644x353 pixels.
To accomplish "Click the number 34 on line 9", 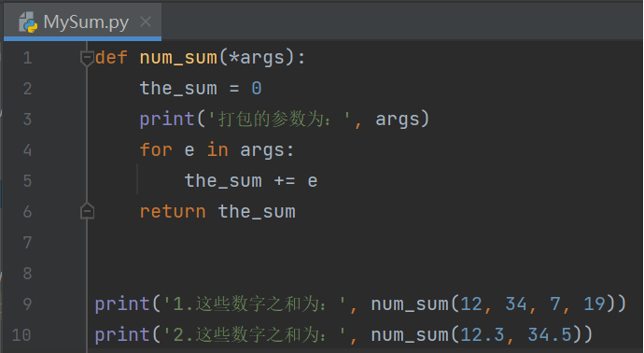I will tap(516, 304).
